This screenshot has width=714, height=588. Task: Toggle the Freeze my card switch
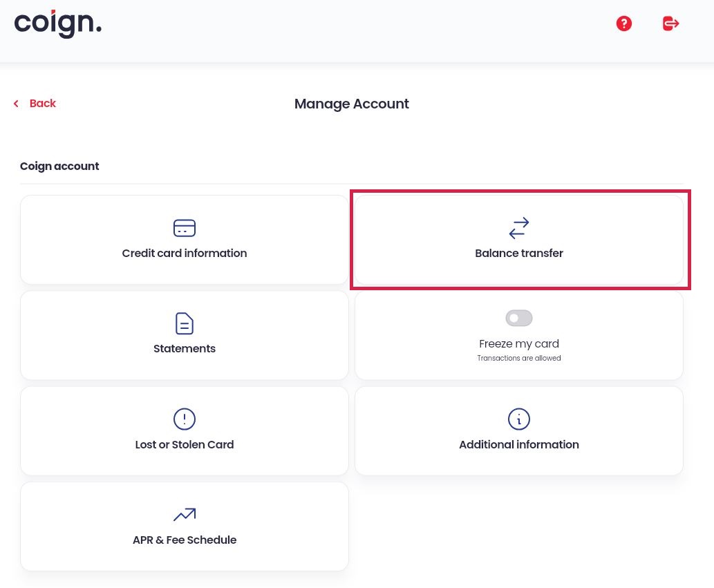[x=519, y=318]
